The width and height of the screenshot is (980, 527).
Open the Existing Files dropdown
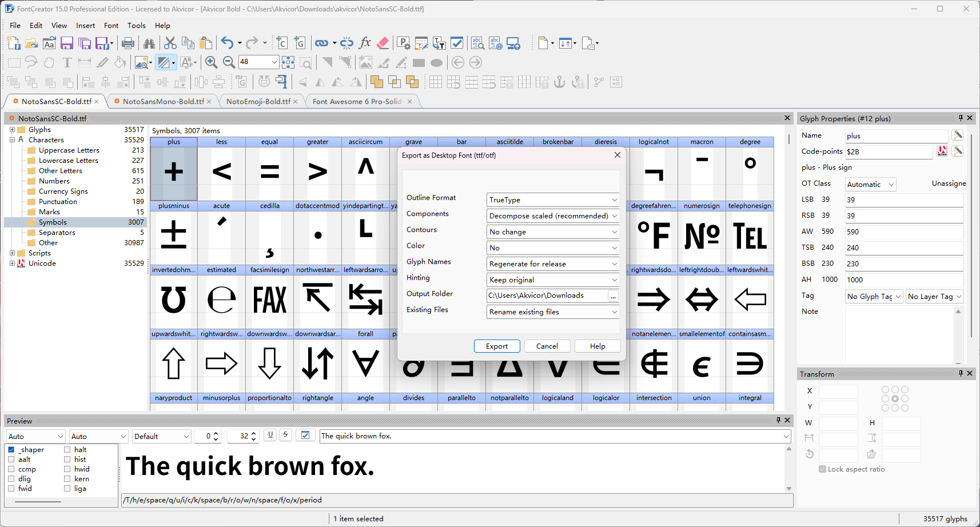553,312
